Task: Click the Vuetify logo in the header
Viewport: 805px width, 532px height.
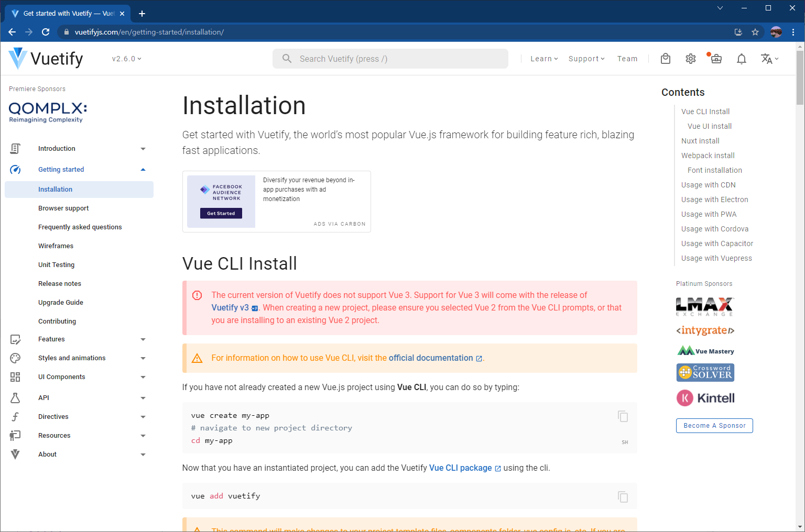Action: point(46,59)
